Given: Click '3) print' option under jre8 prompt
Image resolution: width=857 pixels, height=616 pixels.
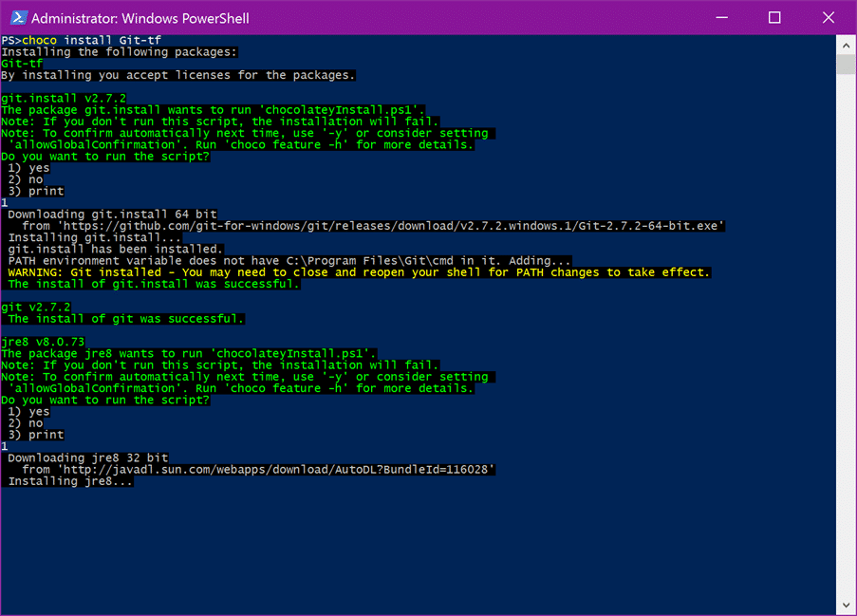Looking at the screenshot, I should pyautogui.click(x=35, y=435).
